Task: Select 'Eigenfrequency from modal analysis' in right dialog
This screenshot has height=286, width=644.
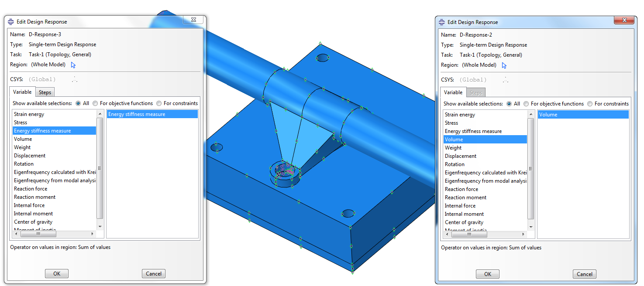Action: pos(484,180)
